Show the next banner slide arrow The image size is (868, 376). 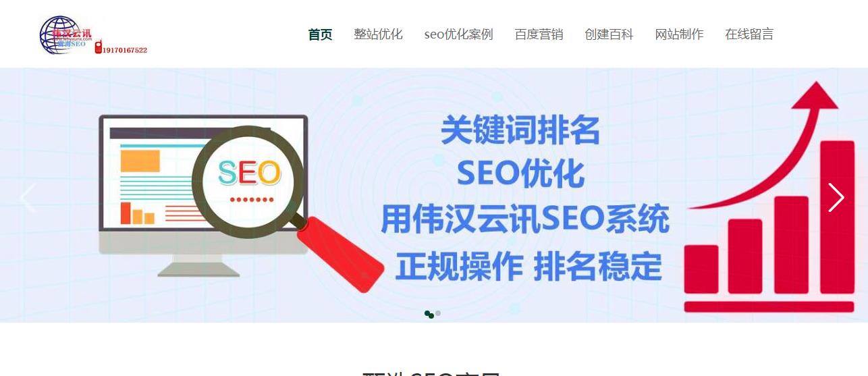coord(836,198)
